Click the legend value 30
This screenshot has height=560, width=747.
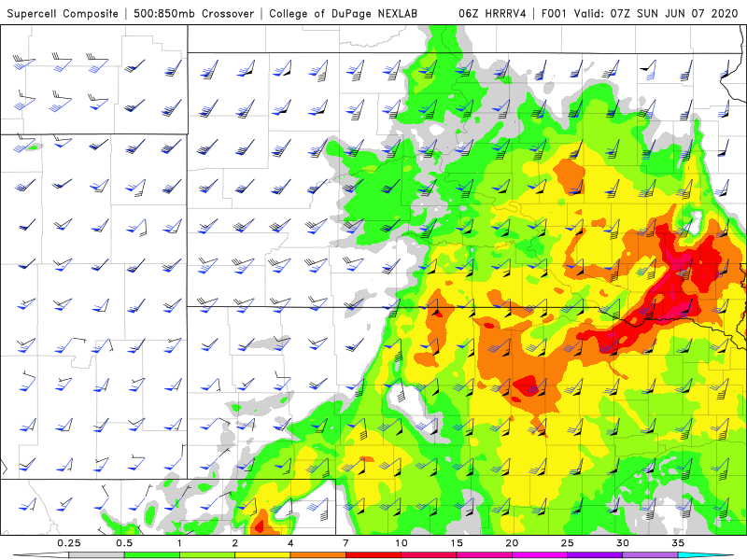pos(623,543)
